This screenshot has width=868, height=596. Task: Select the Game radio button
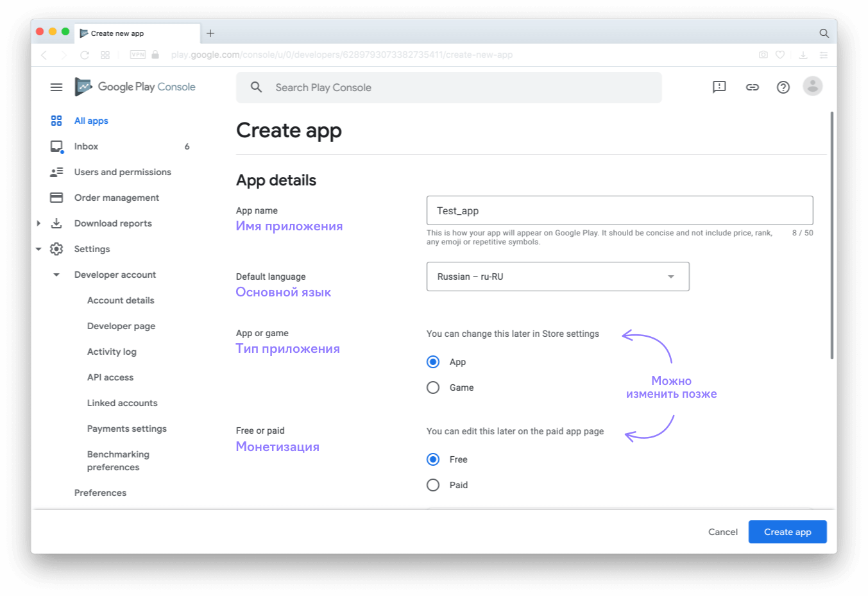(433, 387)
